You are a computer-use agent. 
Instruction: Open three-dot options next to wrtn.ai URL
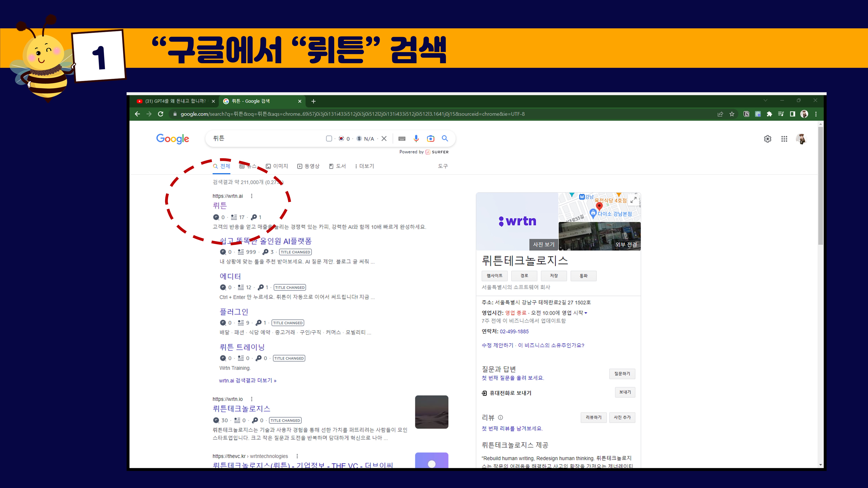(x=251, y=196)
